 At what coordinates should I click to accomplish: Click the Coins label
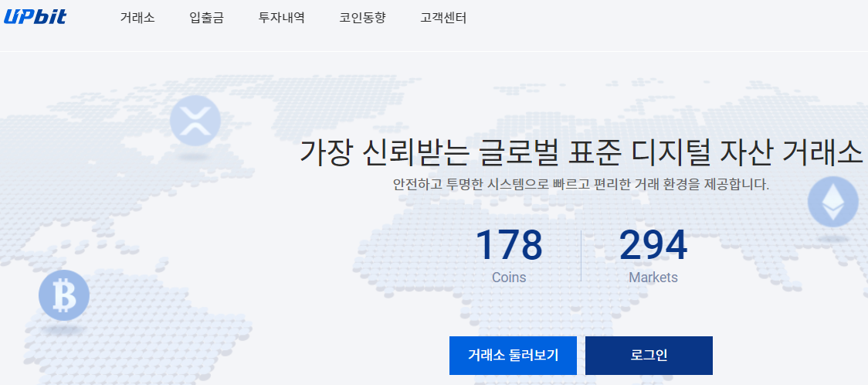[x=509, y=277]
